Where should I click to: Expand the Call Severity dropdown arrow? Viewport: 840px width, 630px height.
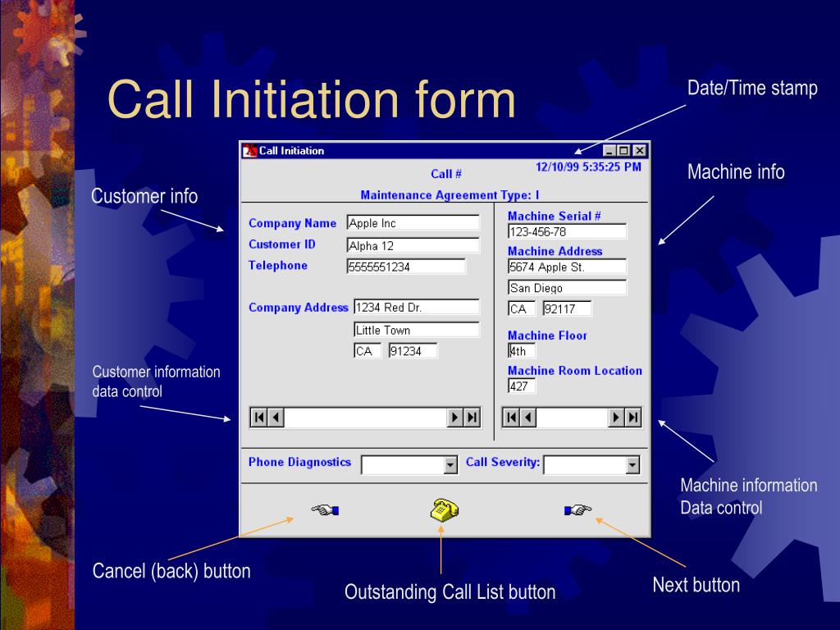tap(632, 465)
